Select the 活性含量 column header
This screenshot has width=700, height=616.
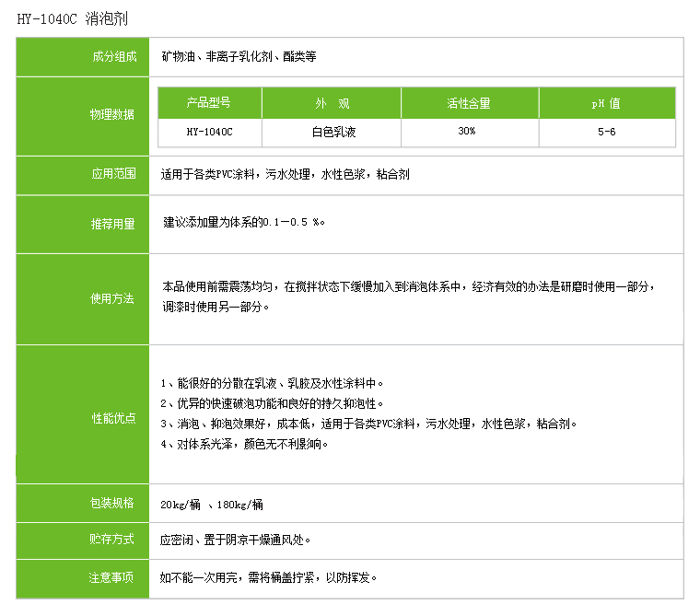(x=468, y=103)
